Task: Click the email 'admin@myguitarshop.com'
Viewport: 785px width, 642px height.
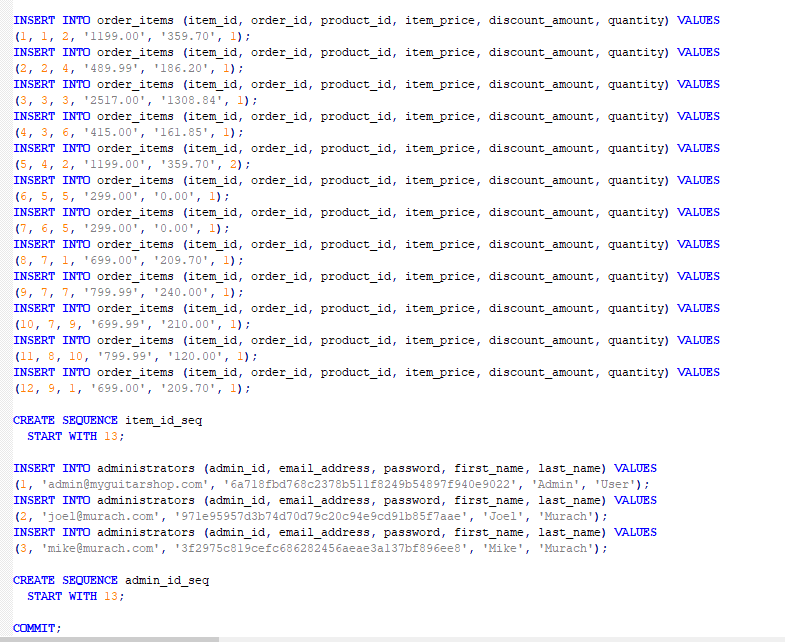Action: coord(125,484)
